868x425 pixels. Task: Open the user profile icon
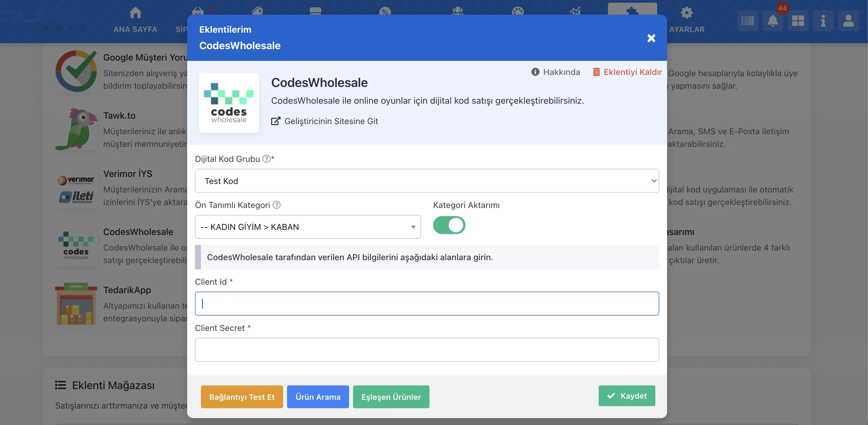848,21
